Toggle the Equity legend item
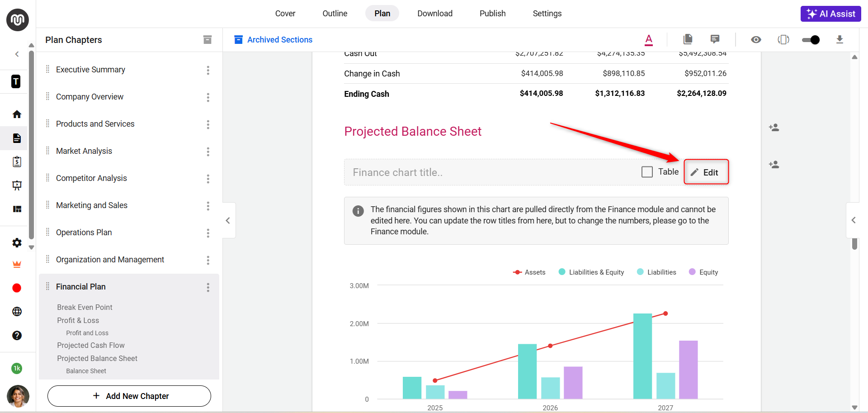The width and height of the screenshot is (868, 413). tap(703, 272)
